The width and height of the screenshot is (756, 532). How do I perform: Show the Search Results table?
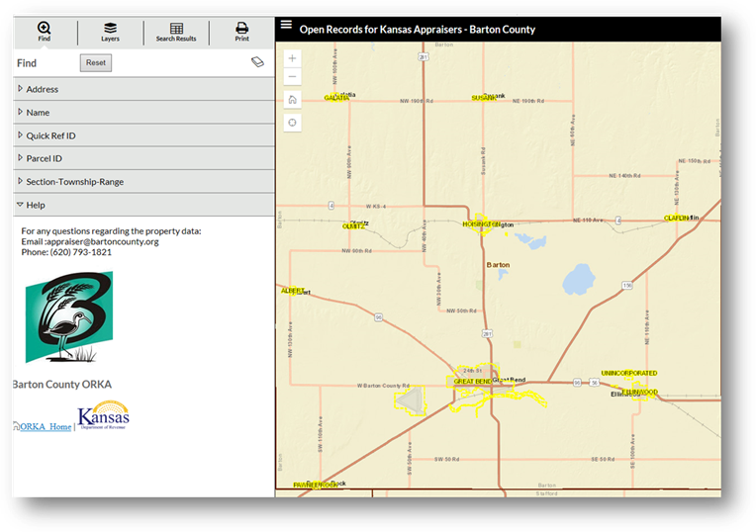[x=176, y=32]
